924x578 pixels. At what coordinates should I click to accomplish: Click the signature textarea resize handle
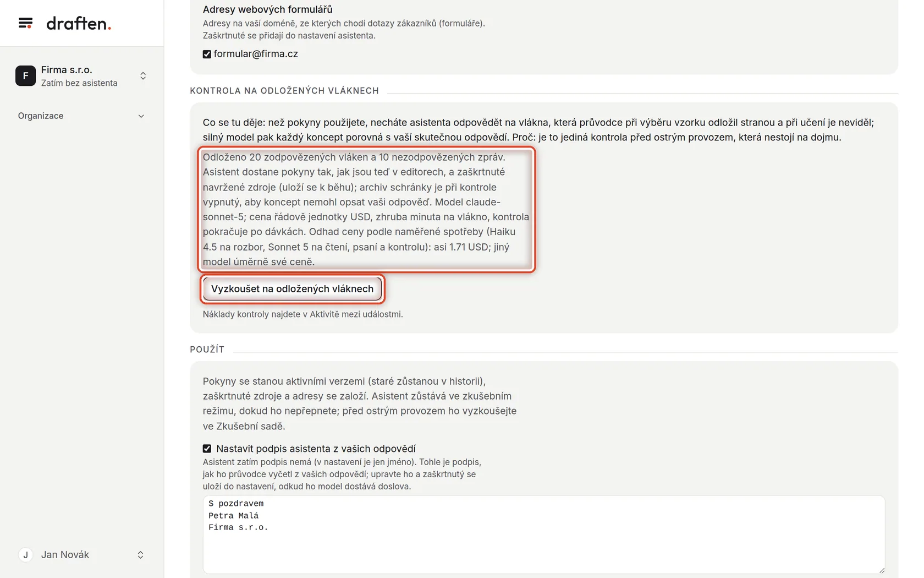click(x=882, y=570)
